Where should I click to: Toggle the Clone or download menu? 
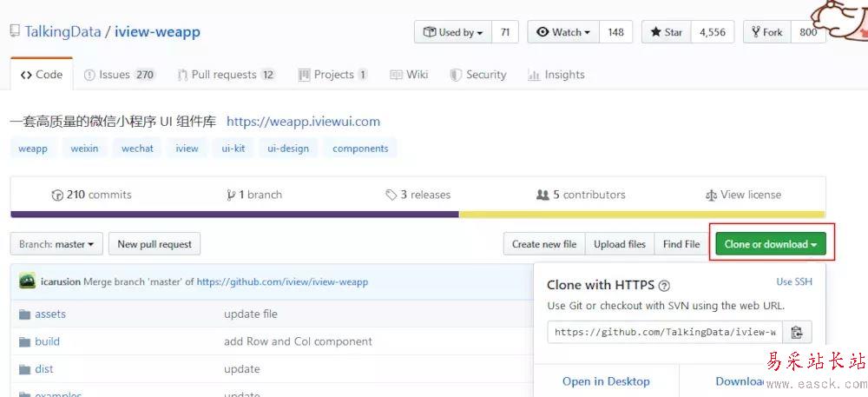pos(771,244)
